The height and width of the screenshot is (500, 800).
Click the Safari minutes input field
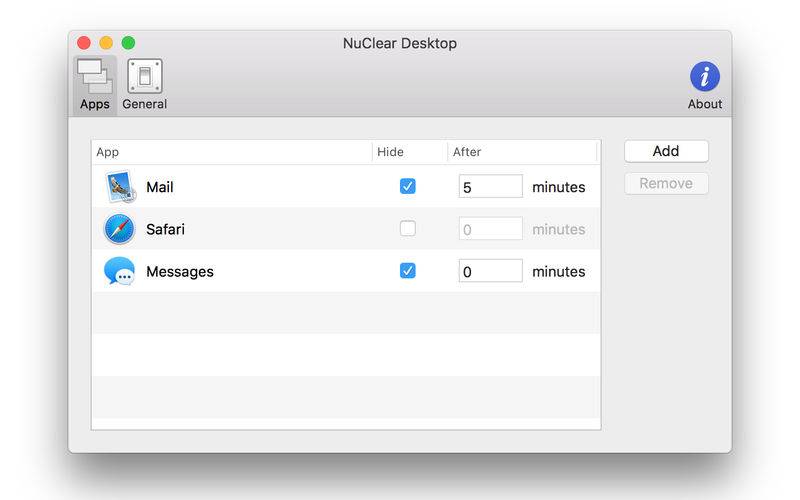coord(490,229)
